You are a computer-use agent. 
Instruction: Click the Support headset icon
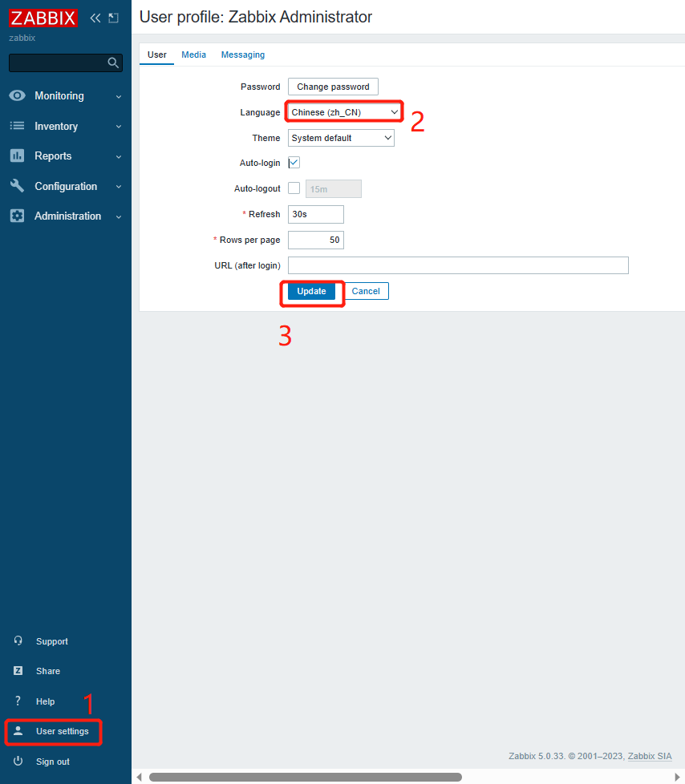[x=18, y=641]
